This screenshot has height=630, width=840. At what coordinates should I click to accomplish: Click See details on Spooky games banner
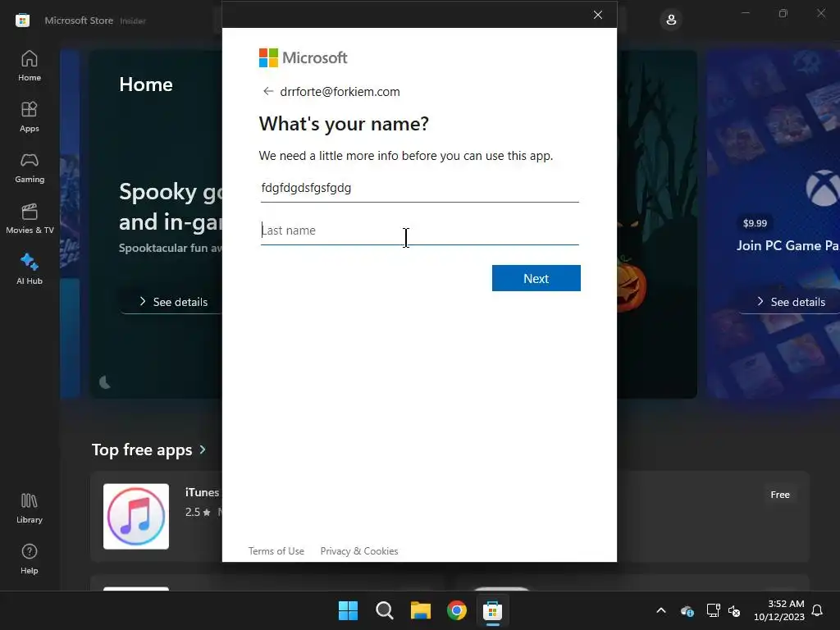(x=173, y=302)
